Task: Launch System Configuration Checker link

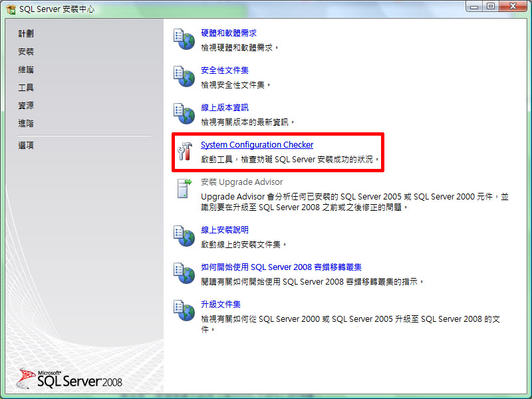Action: [x=257, y=145]
